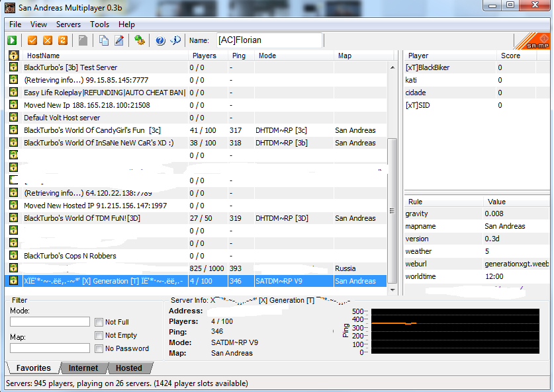Check the No Password filter option
This screenshot has height=392, width=554.
click(99, 349)
